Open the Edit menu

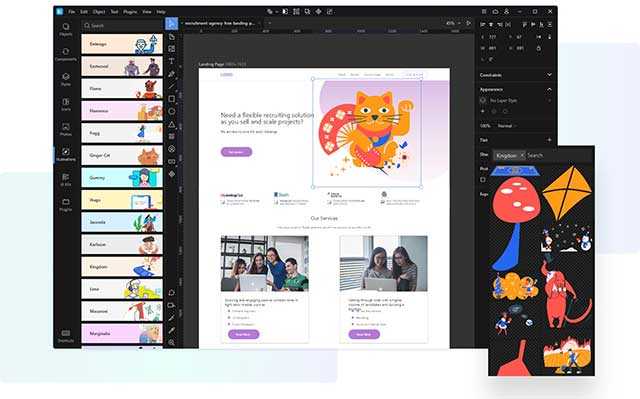[x=84, y=11]
